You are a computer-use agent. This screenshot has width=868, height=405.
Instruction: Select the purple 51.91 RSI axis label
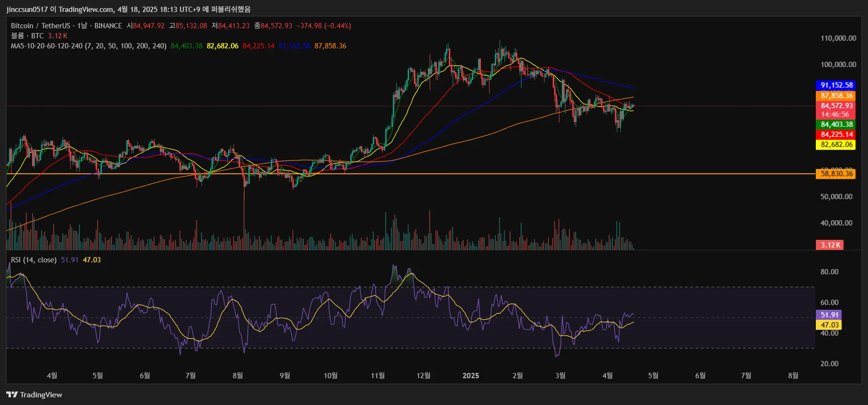click(829, 315)
